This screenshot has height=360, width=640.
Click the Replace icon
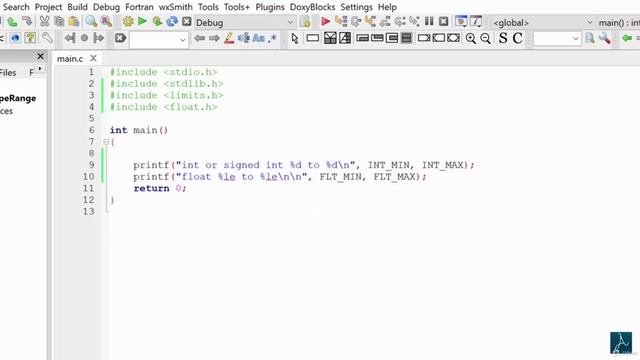pos(106,22)
